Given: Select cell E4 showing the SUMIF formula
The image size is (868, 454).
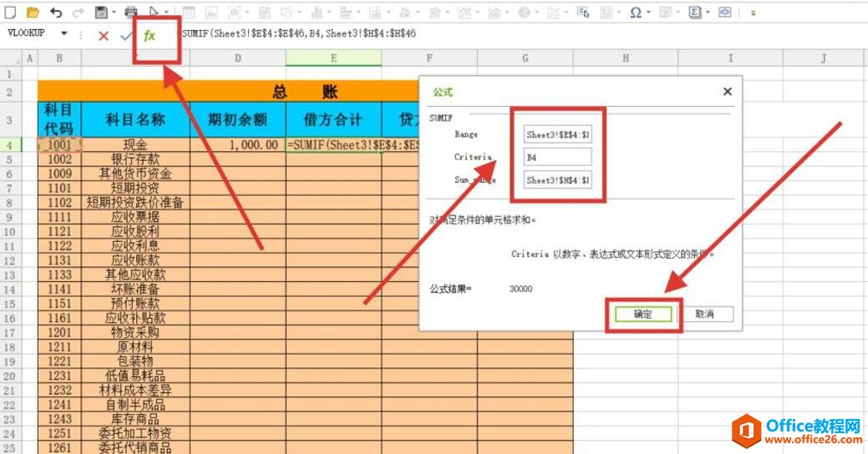Looking at the screenshot, I should coord(333,145).
